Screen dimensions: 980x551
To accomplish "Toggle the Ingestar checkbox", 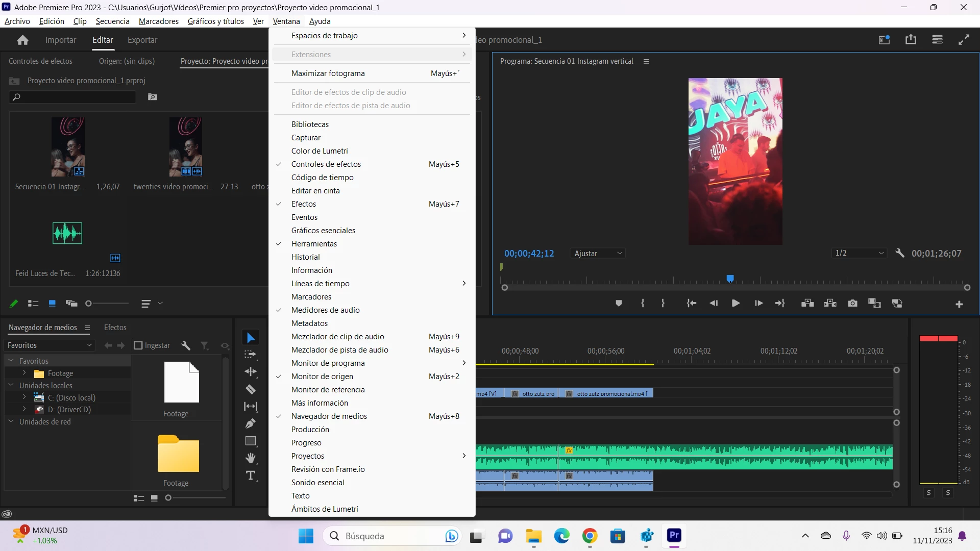I will [x=138, y=345].
